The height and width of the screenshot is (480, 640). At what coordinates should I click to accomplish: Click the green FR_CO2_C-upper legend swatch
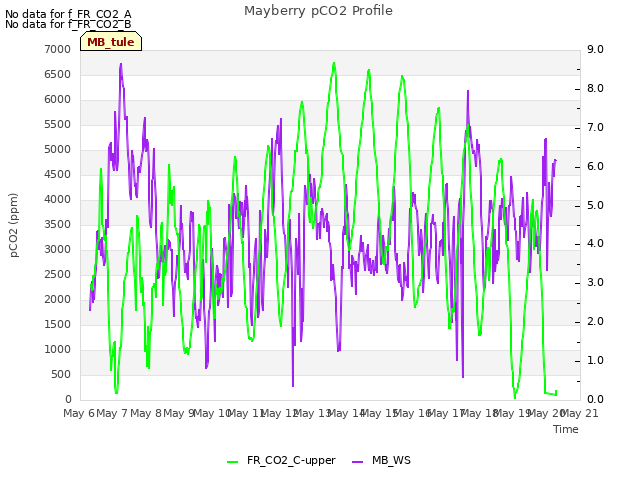tap(232, 462)
